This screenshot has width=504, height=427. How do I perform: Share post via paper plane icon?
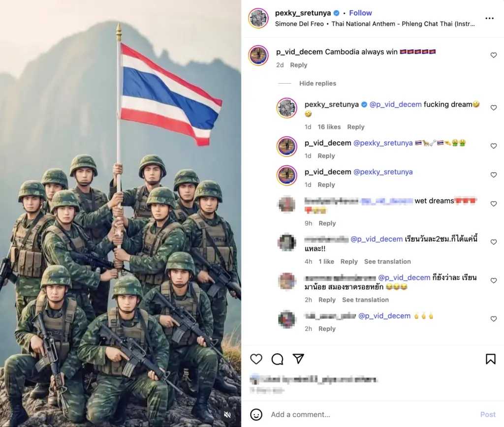coord(298,359)
